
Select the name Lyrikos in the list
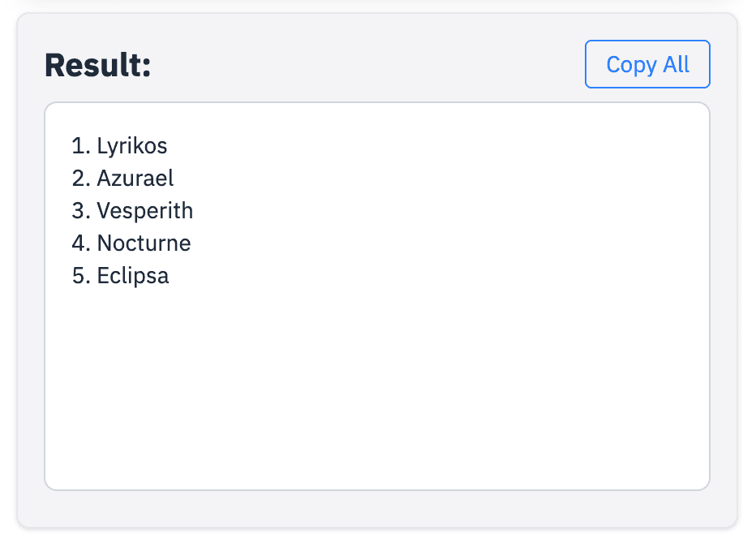(x=131, y=146)
